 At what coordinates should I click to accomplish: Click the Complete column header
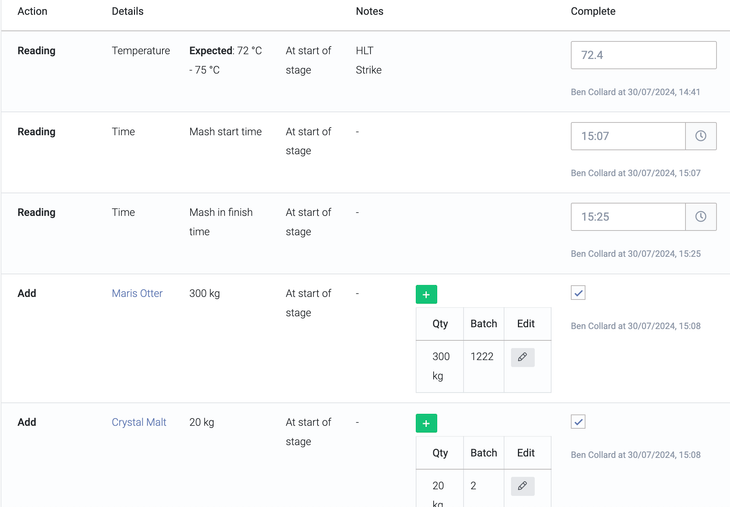[593, 12]
